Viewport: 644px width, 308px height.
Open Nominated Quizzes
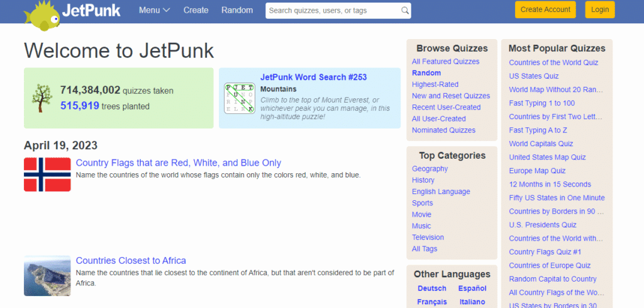coord(443,130)
